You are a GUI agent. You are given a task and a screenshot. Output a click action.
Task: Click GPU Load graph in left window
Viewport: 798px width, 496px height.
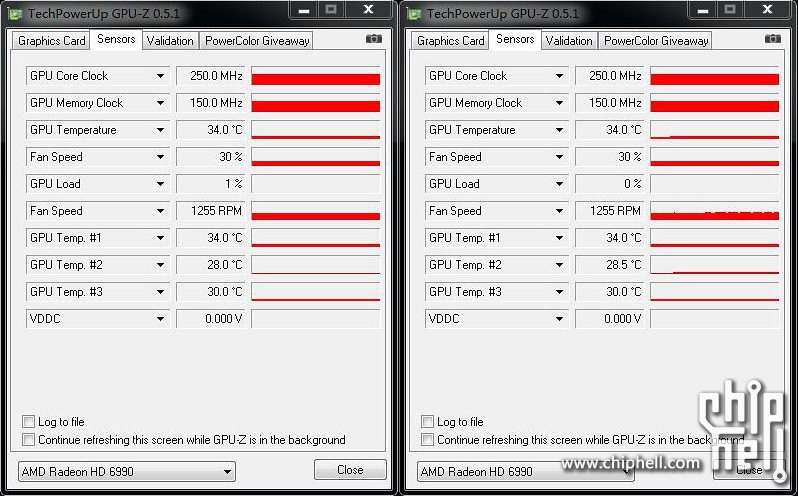click(316, 184)
